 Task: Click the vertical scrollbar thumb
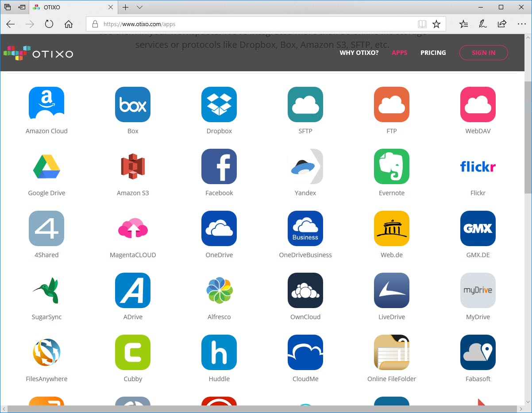528,137
